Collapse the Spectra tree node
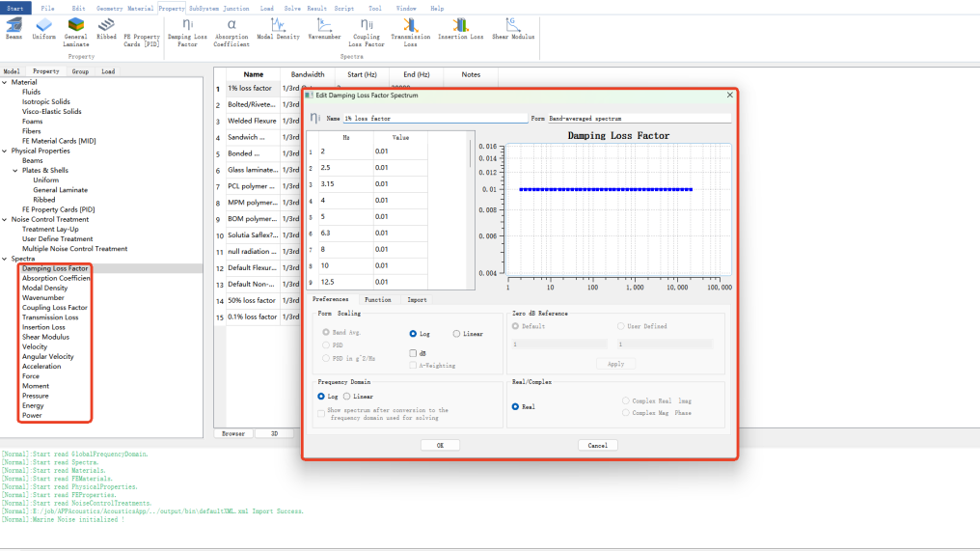The width and height of the screenshot is (980, 551). [5, 259]
